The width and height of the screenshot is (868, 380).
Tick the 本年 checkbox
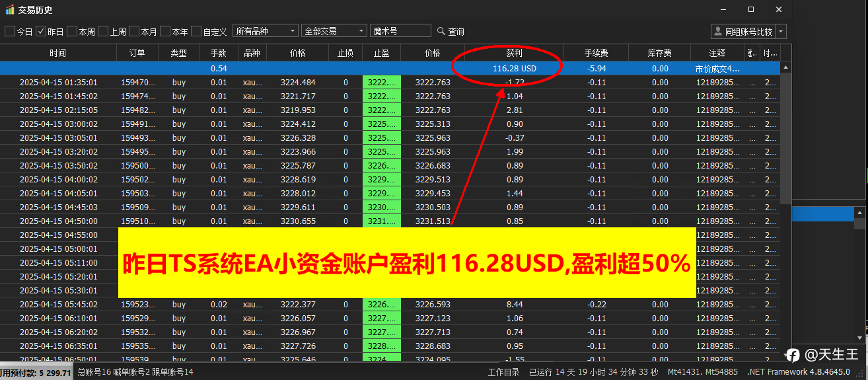[x=165, y=31]
